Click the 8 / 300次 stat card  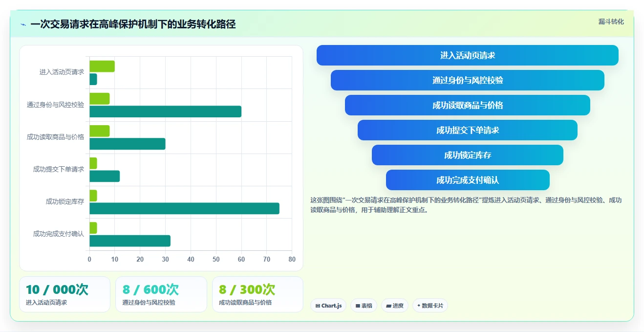[x=258, y=294]
